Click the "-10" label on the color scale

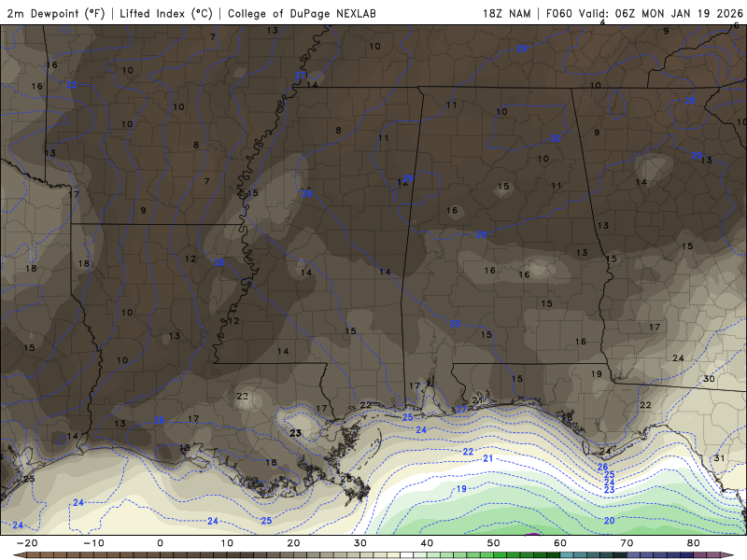tap(93, 543)
